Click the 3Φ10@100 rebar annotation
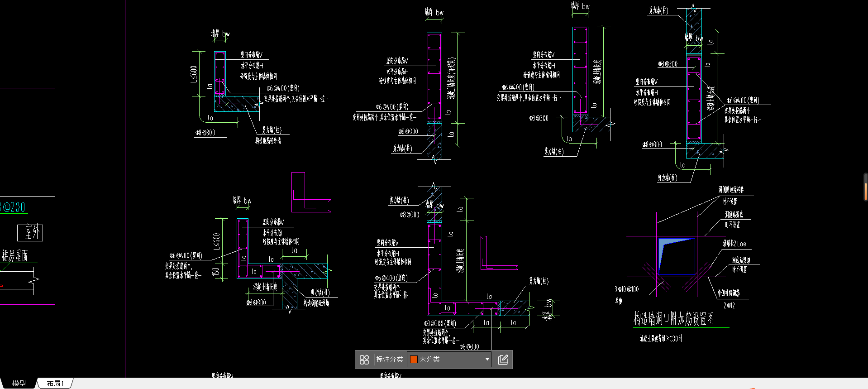Image resolution: width=868 pixels, height=389 pixels. pos(626,289)
